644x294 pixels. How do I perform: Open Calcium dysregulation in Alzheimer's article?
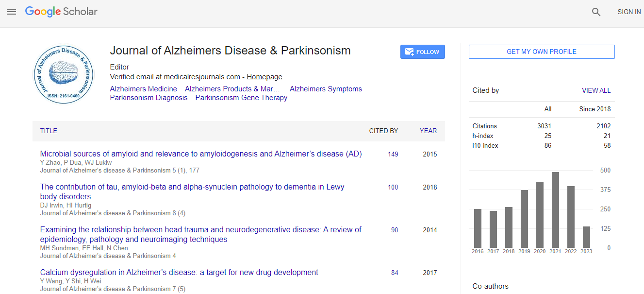179,273
